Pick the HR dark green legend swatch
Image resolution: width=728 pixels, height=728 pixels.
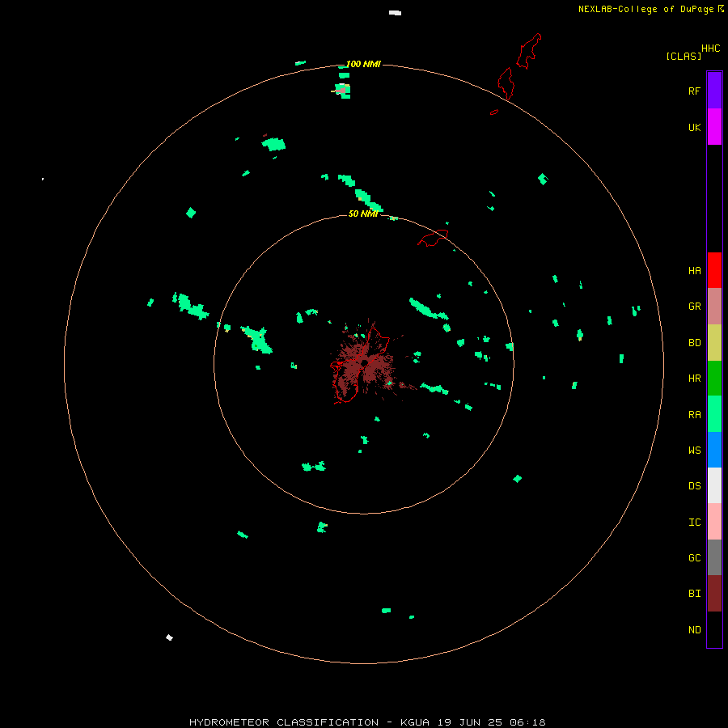click(x=714, y=379)
